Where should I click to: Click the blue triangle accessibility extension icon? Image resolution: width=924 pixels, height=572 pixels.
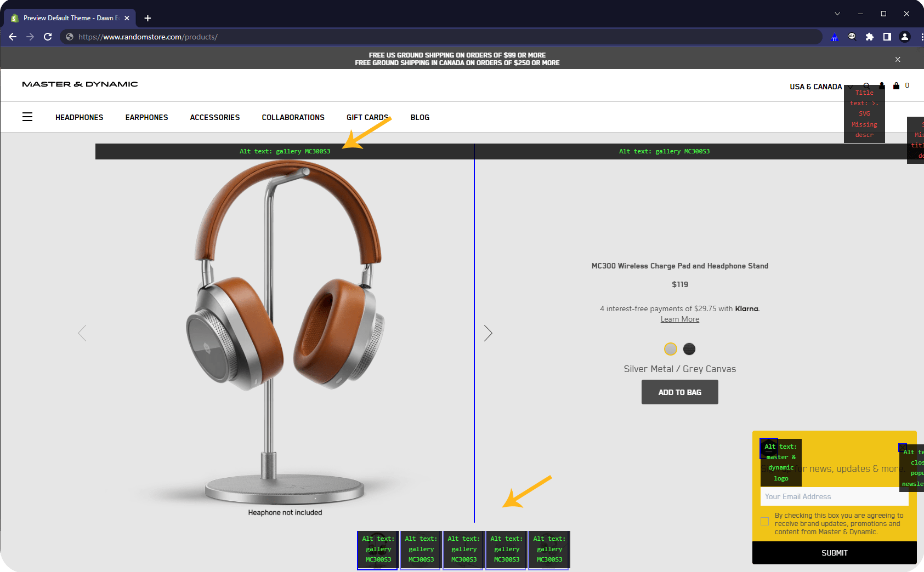[x=835, y=37]
